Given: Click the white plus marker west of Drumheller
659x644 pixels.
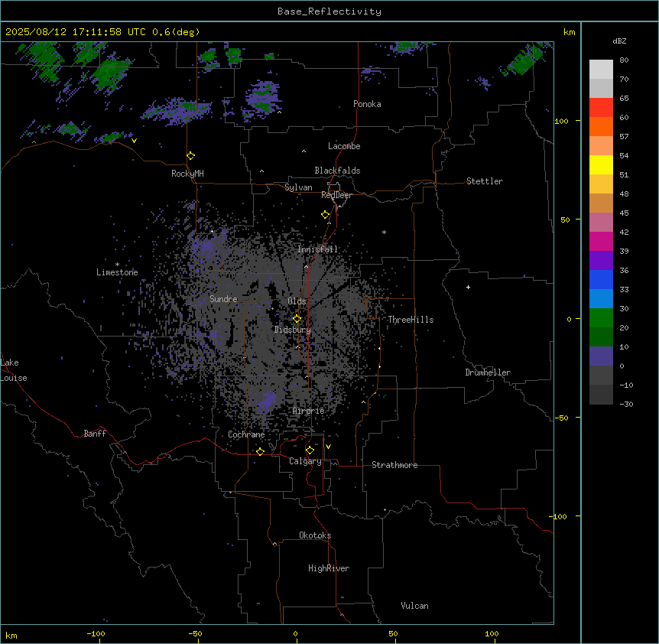Looking at the screenshot, I should (468, 287).
